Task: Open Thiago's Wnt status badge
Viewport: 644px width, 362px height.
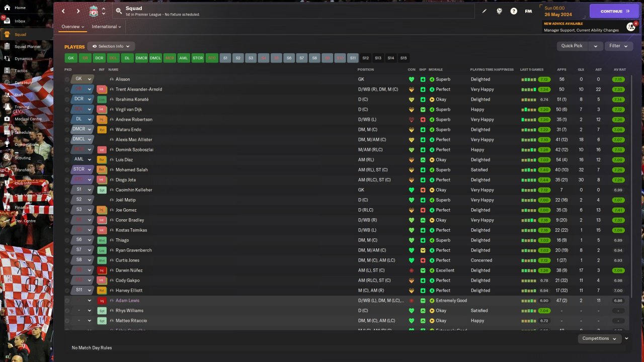Action: pos(102,240)
